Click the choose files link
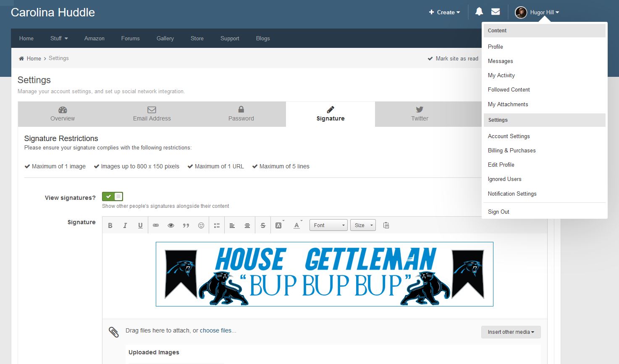Image resolution: width=619 pixels, height=364 pixels. click(x=218, y=330)
